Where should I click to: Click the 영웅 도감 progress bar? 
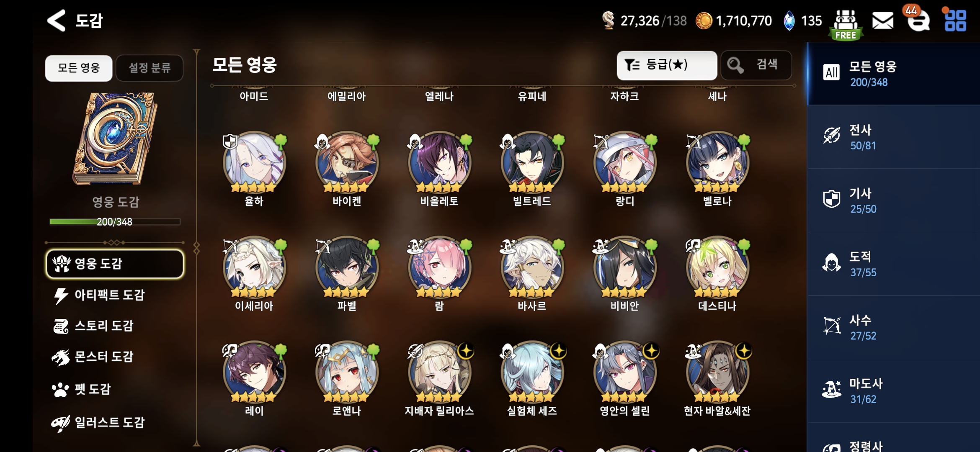tap(115, 222)
